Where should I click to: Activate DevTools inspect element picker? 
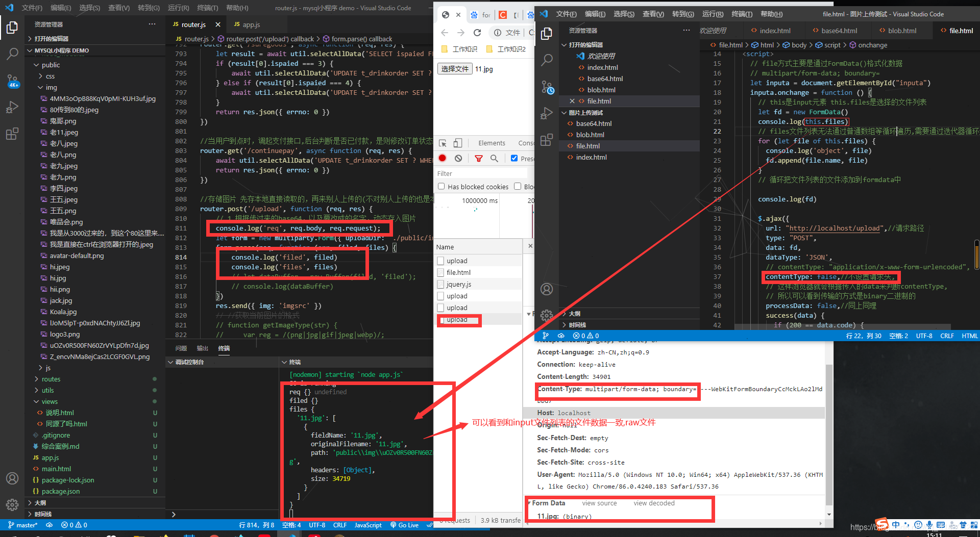pyautogui.click(x=443, y=143)
